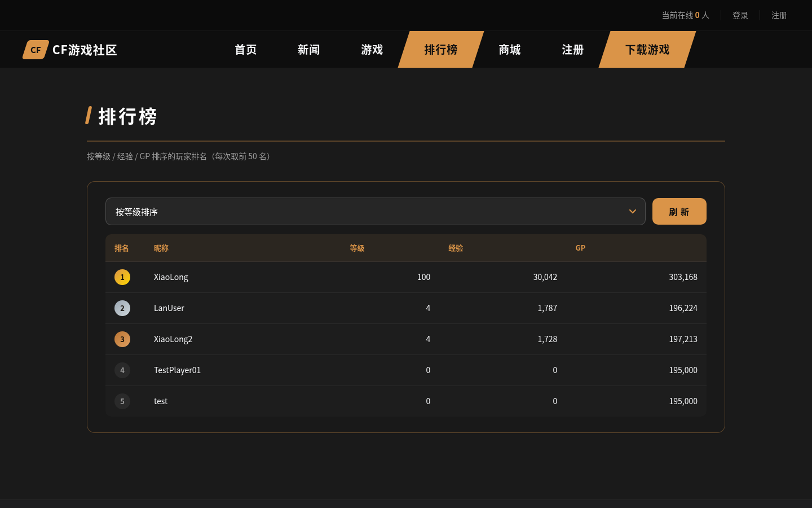Click the 注册 link in top bar
The image size is (812, 508).
pos(779,15)
